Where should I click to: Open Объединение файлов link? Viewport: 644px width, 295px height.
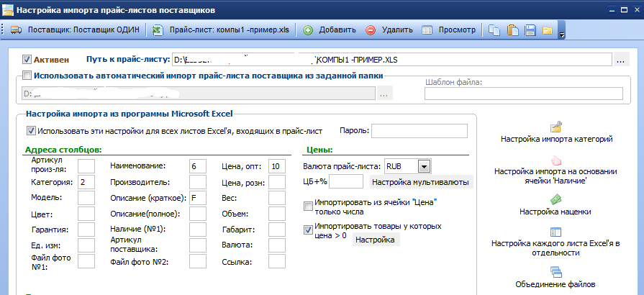coord(555,284)
